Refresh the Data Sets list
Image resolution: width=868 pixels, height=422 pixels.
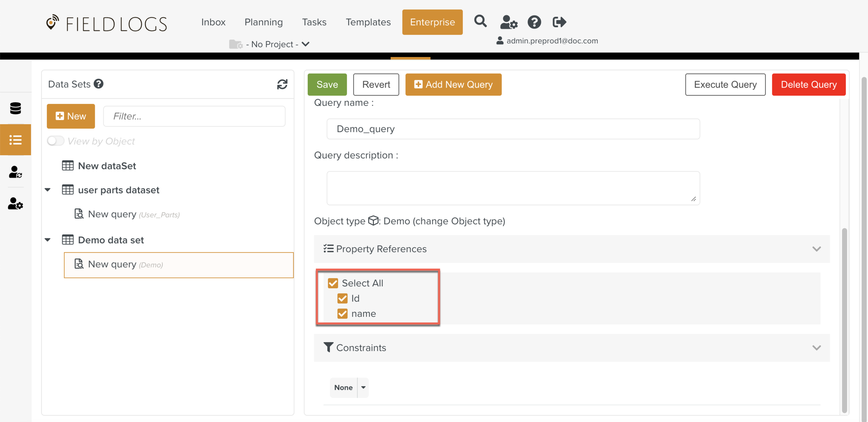pyautogui.click(x=282, y=84)
